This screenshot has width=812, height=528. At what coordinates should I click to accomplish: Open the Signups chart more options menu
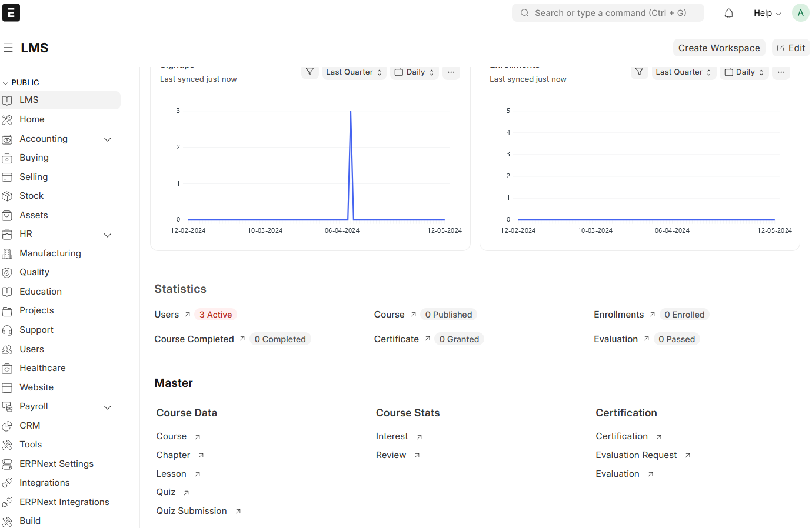pos(451,72)
